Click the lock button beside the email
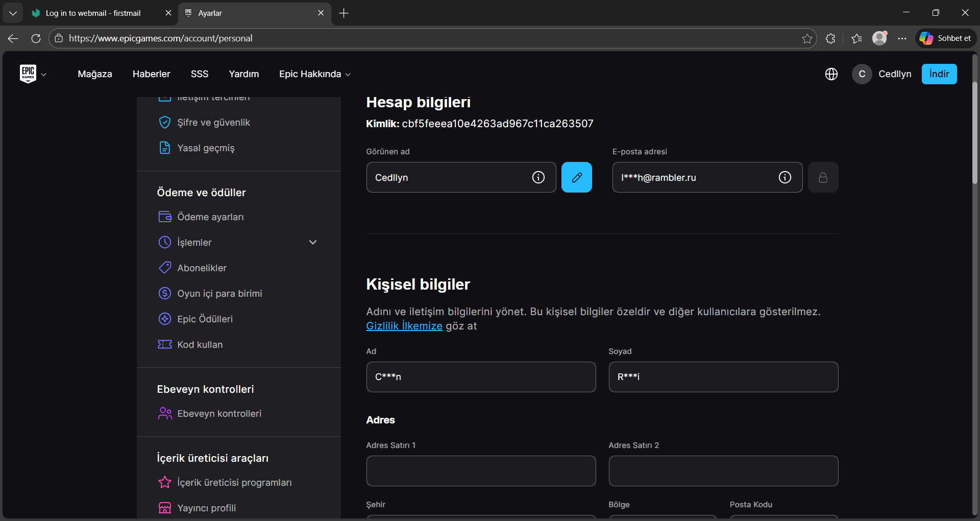The width and height of the screenshot is (980, 521). point(823,177)
